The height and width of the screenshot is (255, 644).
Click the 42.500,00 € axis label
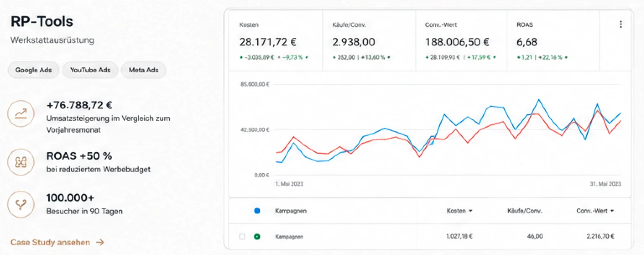[x=255, y=130]
